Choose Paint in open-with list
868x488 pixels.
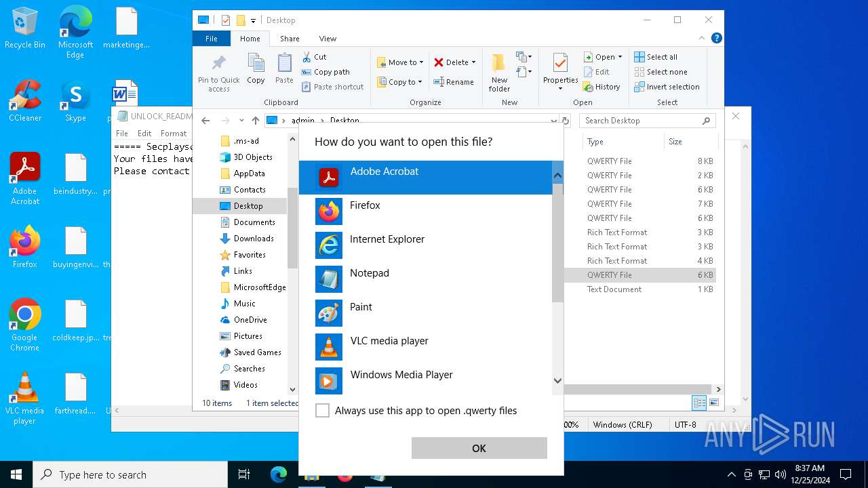click(426, 313)
